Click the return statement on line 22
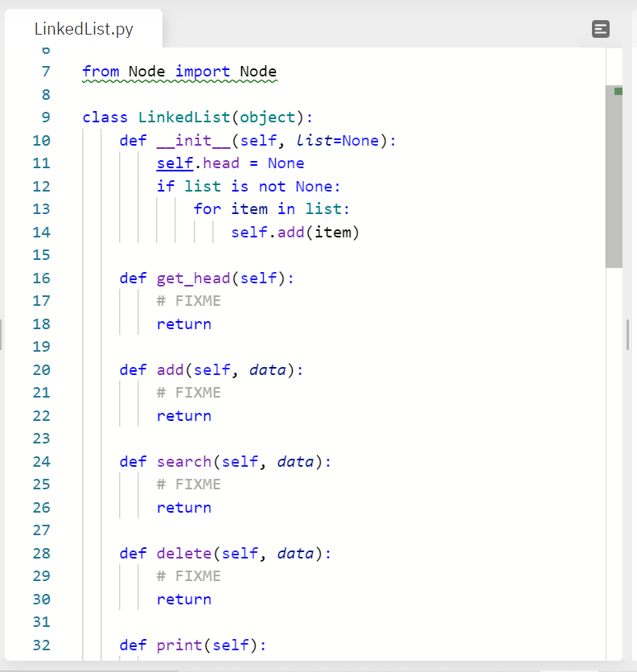This screenshot has height=672, width=637. point(184,416)
